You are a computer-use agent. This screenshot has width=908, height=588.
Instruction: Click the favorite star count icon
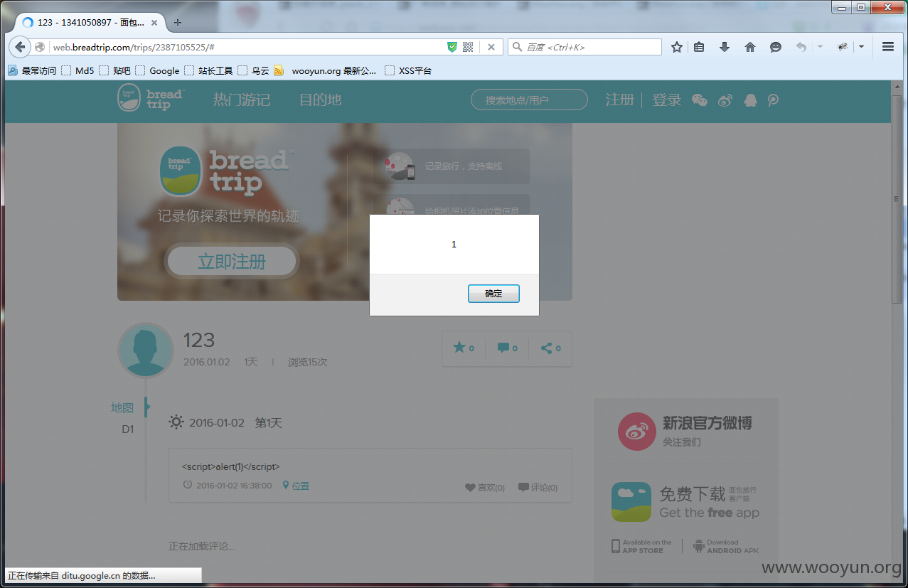pyautogui.click(x=464, y=348)
